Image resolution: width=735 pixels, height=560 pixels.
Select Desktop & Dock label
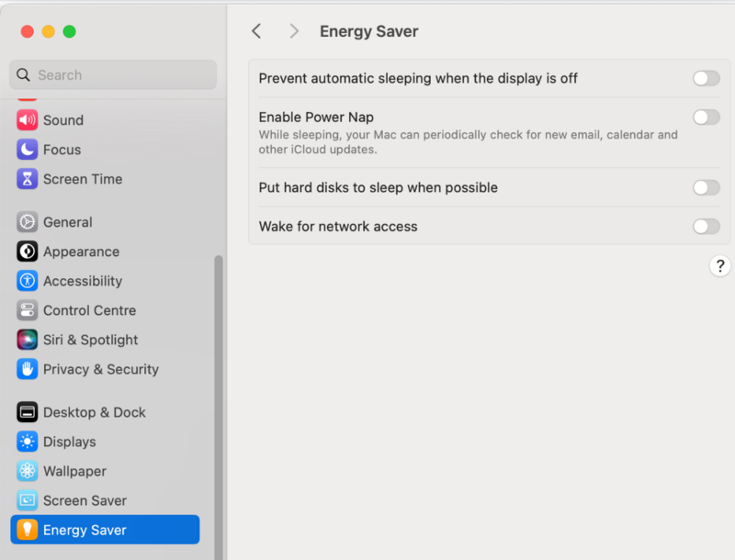[x=95, y=412]
